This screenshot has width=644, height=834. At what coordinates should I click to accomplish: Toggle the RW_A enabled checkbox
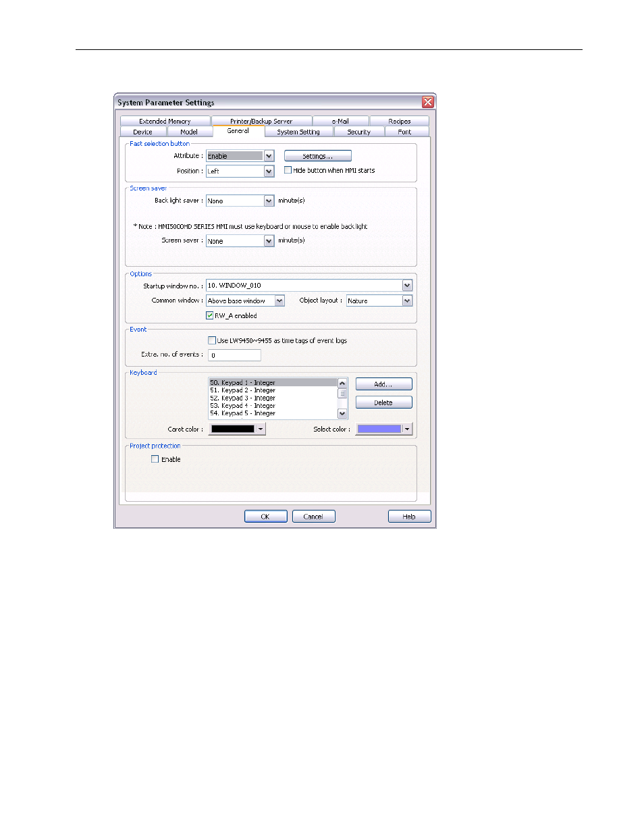[210, 315]
